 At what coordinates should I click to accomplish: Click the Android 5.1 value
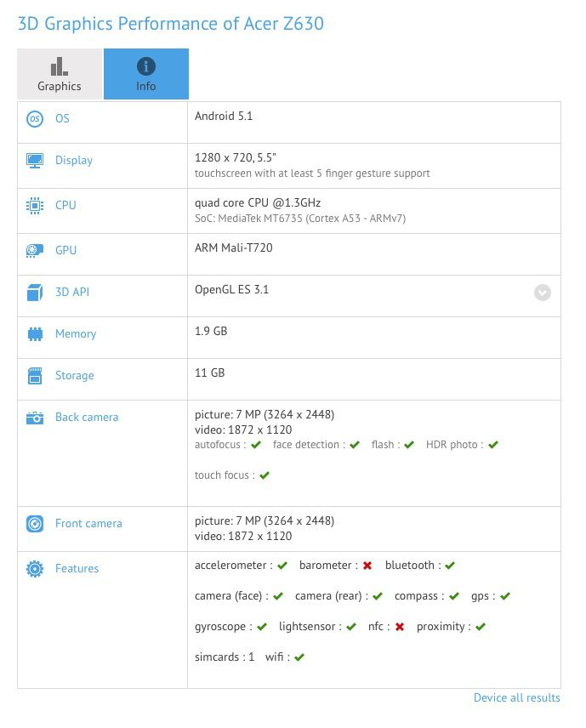(x=224, y=116)
